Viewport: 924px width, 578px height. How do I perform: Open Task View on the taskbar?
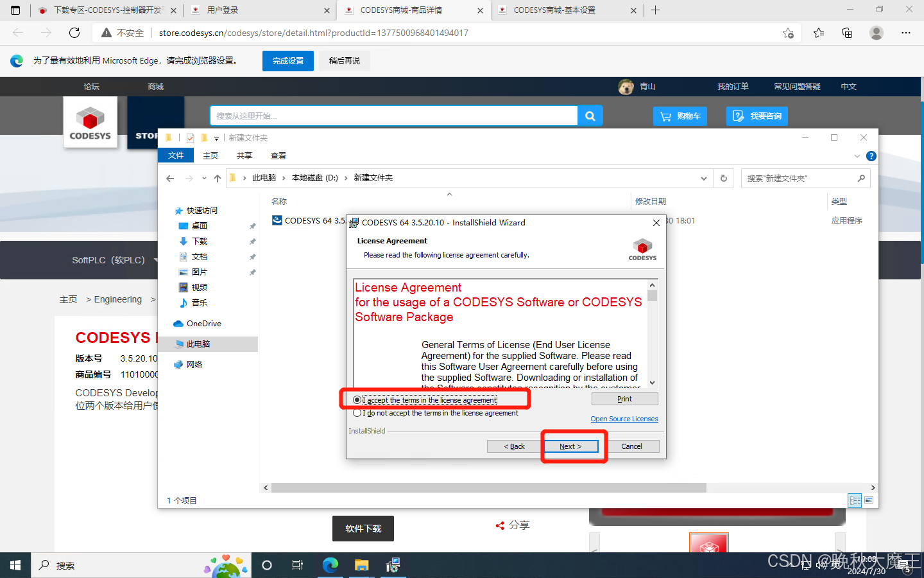pos(298,565)
